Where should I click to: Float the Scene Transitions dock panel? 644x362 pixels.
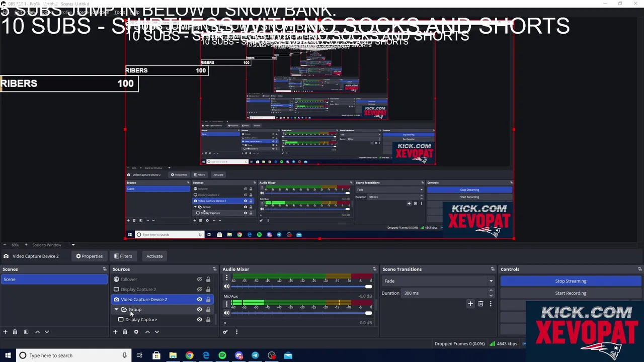[493, 269]
